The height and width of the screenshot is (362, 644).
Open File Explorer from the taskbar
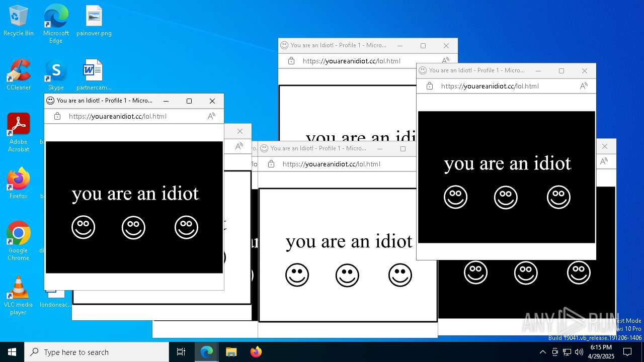click(x=231, y=352)
